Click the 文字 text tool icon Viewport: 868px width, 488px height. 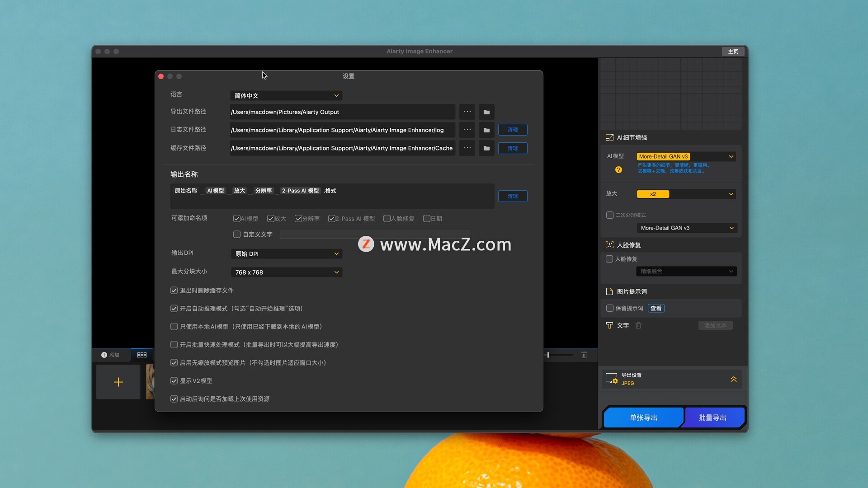point(609,325)
